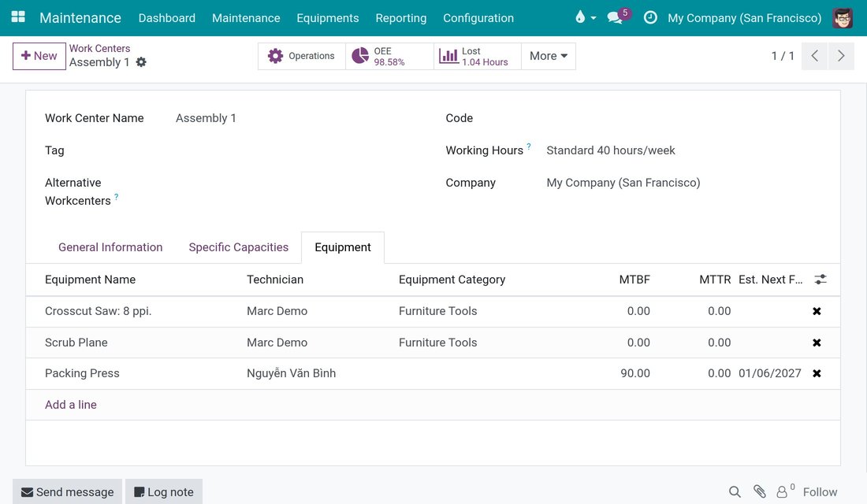Open the debug droplet dropdown
Screen dimensions: 867x504
coord(586,17)
